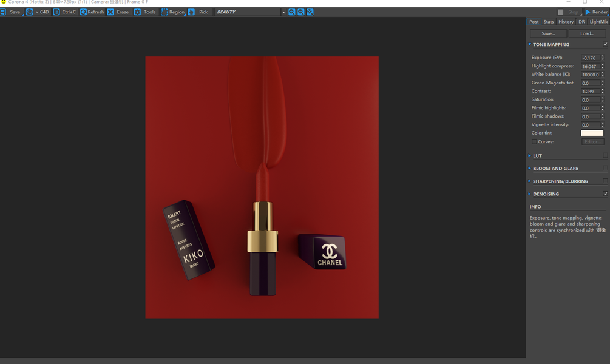The height and width of the screenshot is (364, 610).
Task: Click the Load... post settings button
Action: [587, 33]
